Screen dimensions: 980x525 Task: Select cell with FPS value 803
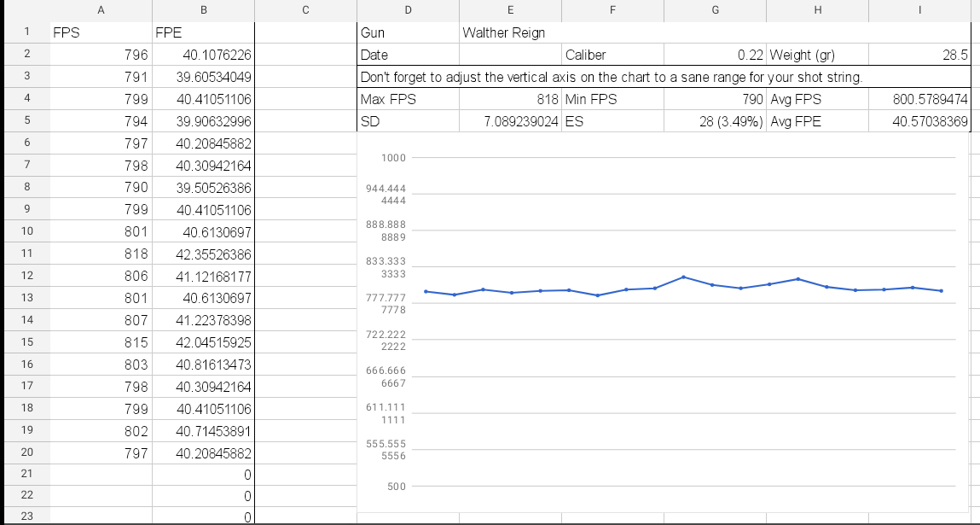[x=101, y=365]
